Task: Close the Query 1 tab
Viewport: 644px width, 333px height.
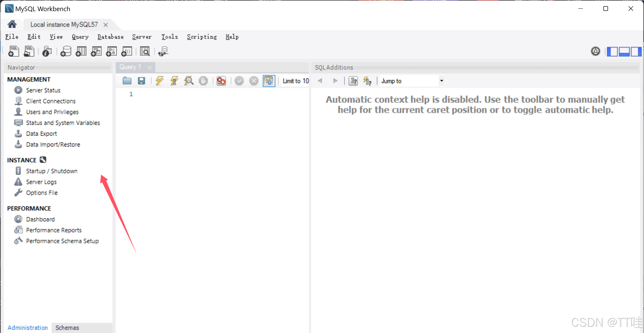Action: click(x=150, y=67)
